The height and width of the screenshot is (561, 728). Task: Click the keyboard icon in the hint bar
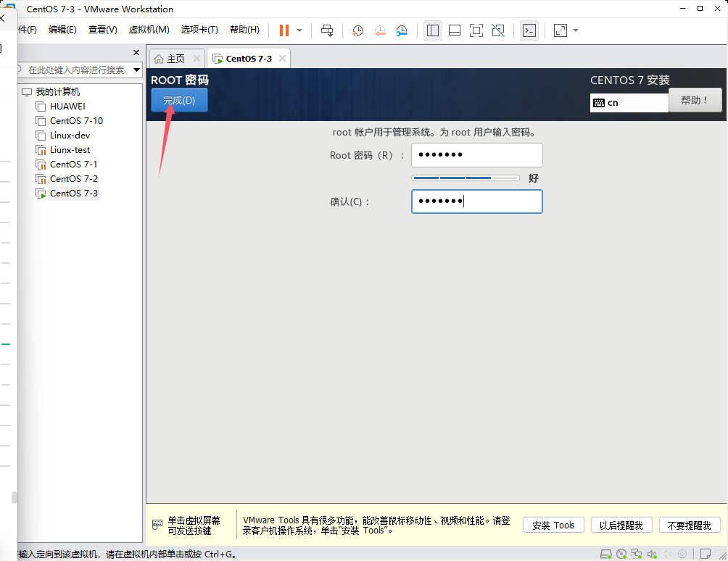(157, 525)
